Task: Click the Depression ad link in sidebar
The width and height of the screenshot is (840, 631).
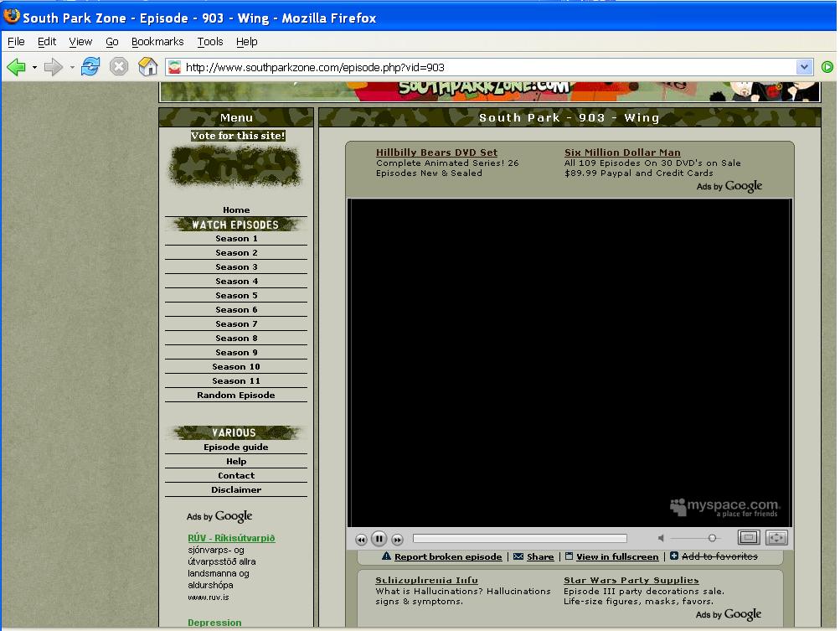Action: coord(214,623)
